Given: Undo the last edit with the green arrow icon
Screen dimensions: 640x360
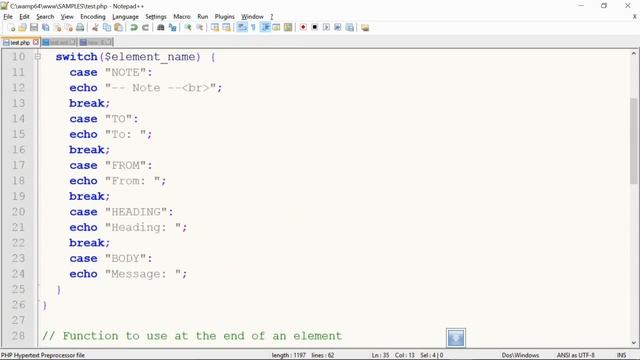Looking at the screenshot, I should (133, 27).
